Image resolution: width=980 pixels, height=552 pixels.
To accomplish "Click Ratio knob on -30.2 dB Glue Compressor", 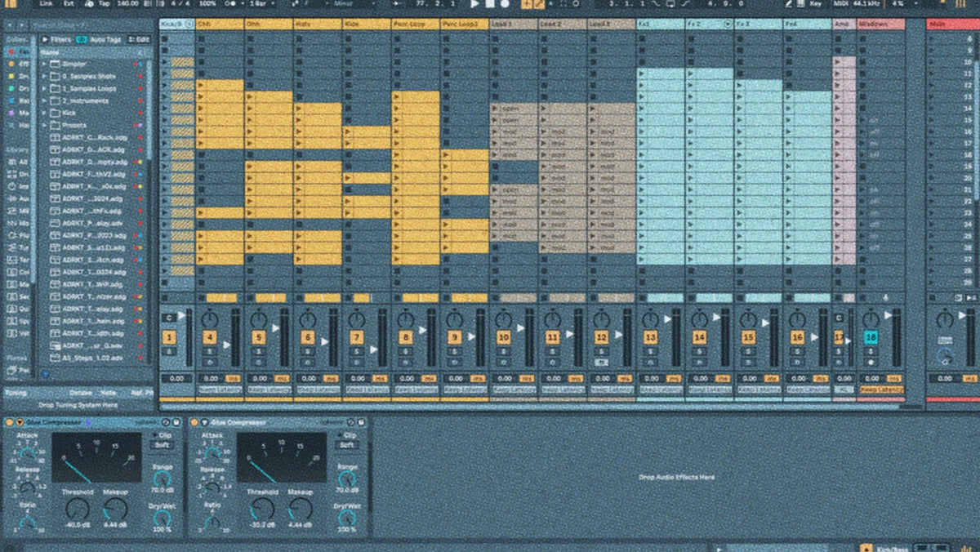I will coord(214,523).
